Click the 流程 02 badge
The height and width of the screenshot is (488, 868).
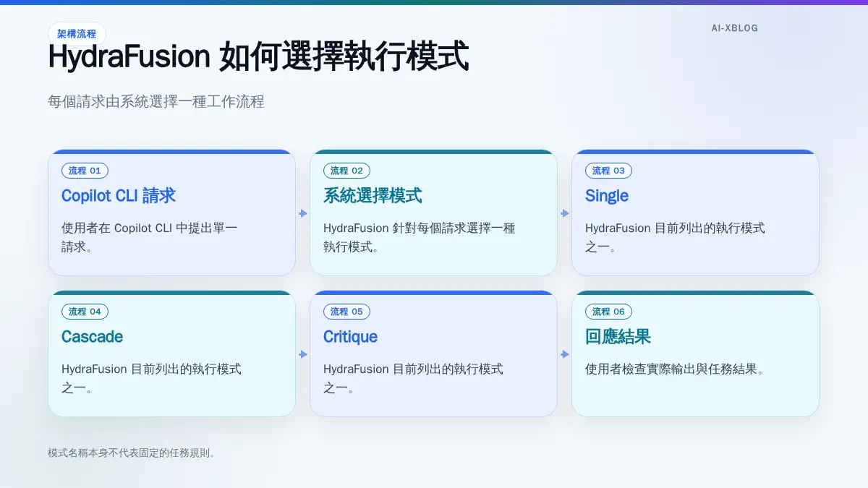[347, 171]
